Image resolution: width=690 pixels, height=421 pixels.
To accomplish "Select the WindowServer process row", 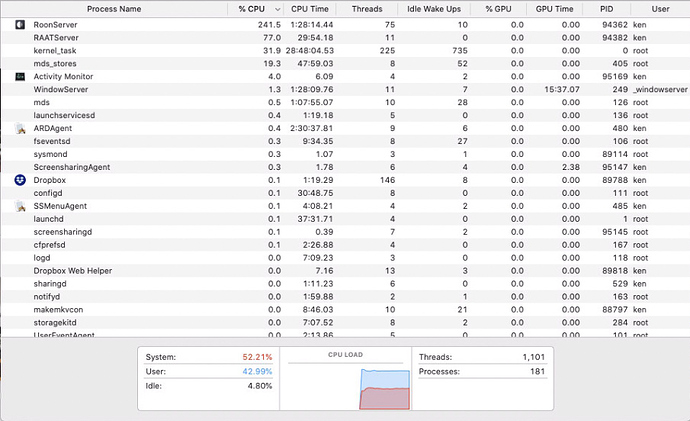I will [x=345, y=89].
